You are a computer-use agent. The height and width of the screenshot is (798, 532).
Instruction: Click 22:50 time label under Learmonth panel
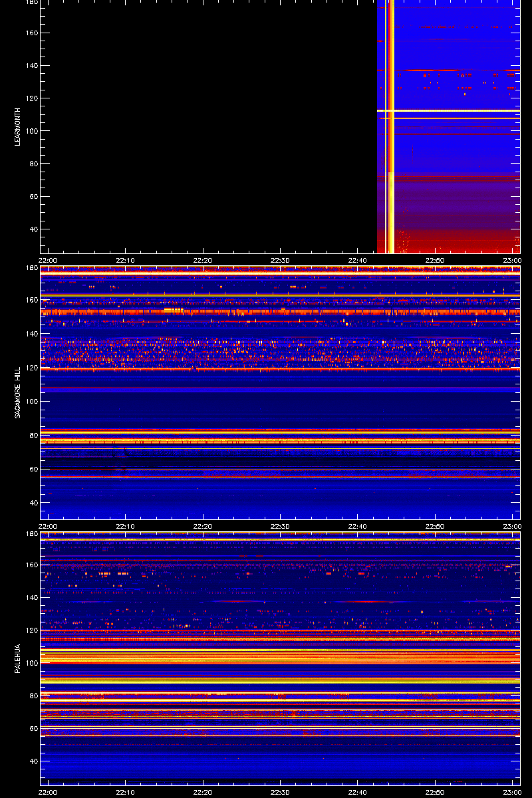coord(435,261)
